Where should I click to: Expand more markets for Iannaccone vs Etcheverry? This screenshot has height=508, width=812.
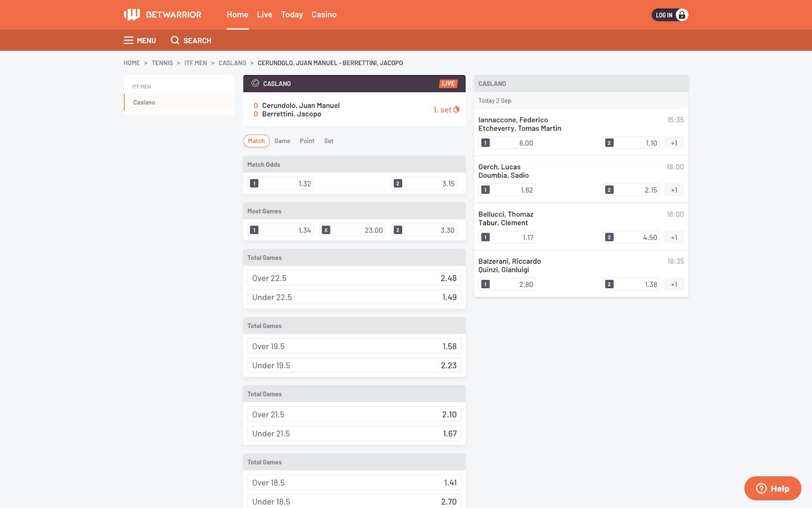pos(673,143)
